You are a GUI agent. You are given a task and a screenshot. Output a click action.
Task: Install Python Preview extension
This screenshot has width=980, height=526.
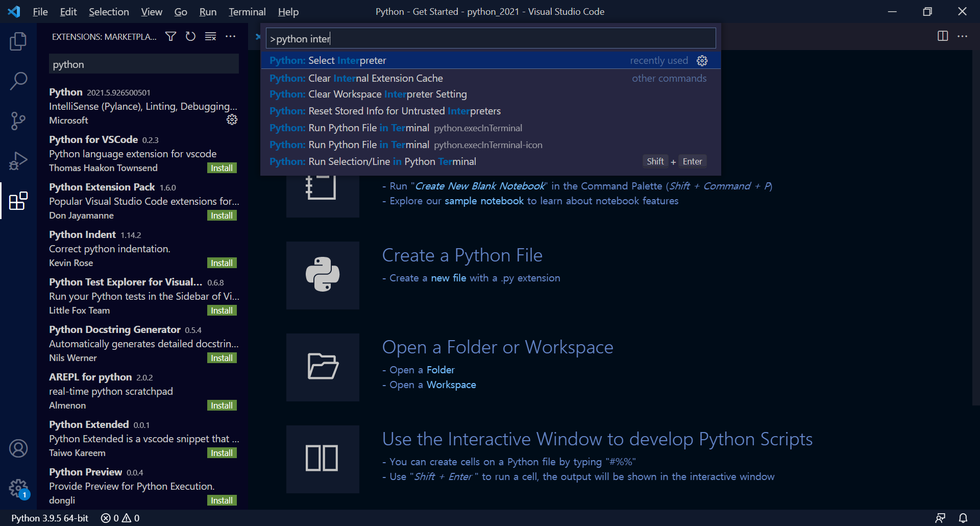click(222, 500)
